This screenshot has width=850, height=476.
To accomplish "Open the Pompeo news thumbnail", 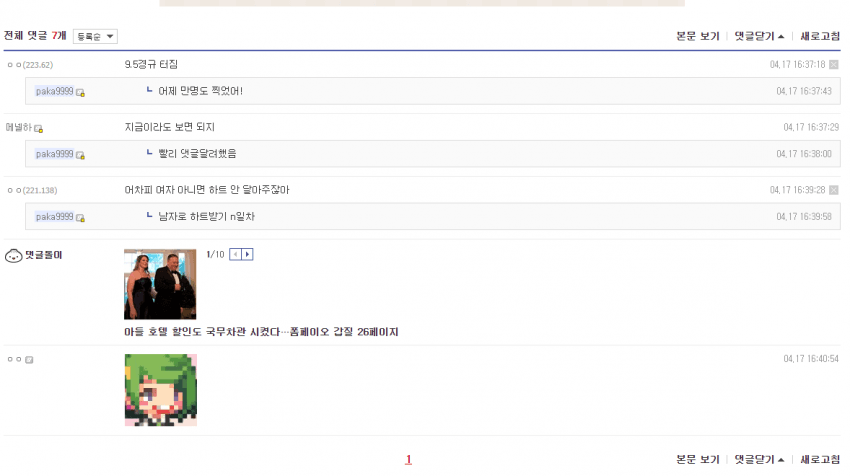I will tap(160, 284).
